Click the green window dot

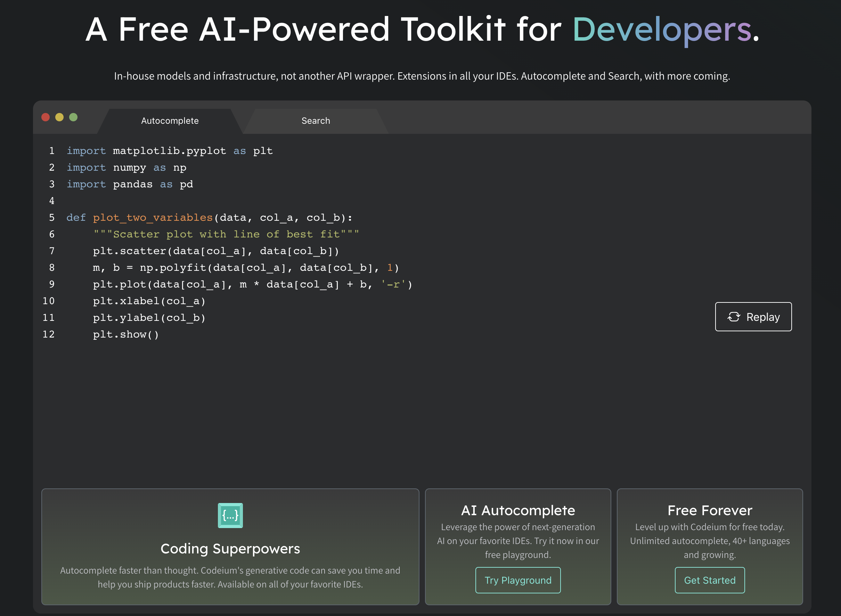(73, 117)
